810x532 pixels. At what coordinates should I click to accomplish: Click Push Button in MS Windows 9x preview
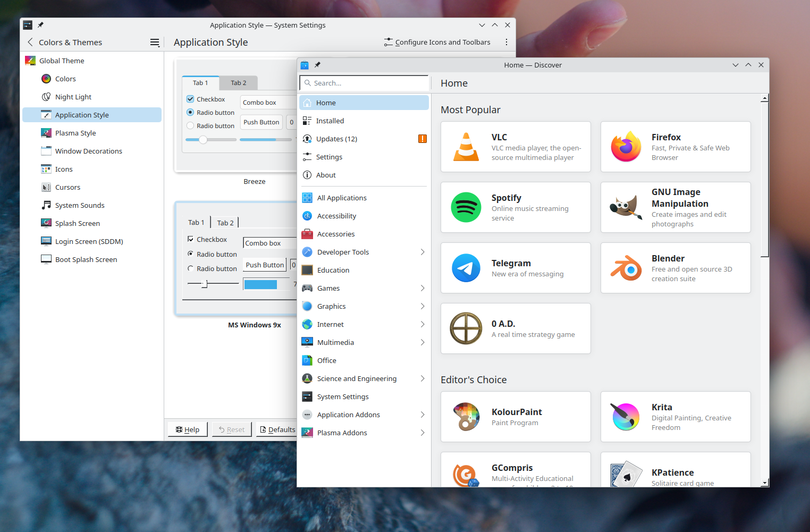[265, 265]
